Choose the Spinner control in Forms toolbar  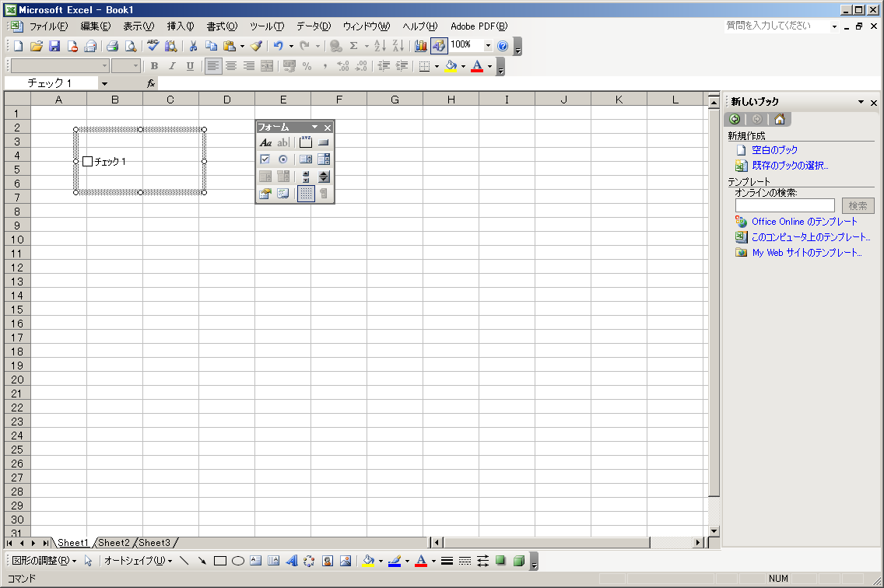click(x=324, y=177)
